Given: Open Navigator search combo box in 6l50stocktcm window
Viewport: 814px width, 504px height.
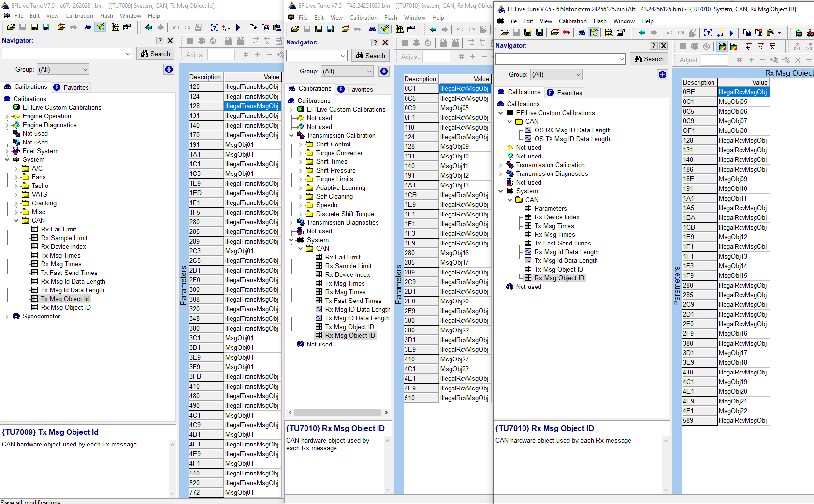Looking at the screenshot, I should (x=561, y=59).
